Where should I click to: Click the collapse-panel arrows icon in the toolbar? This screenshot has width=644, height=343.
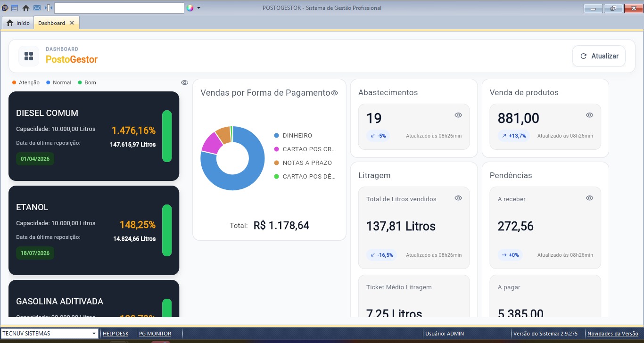[49, 8]
